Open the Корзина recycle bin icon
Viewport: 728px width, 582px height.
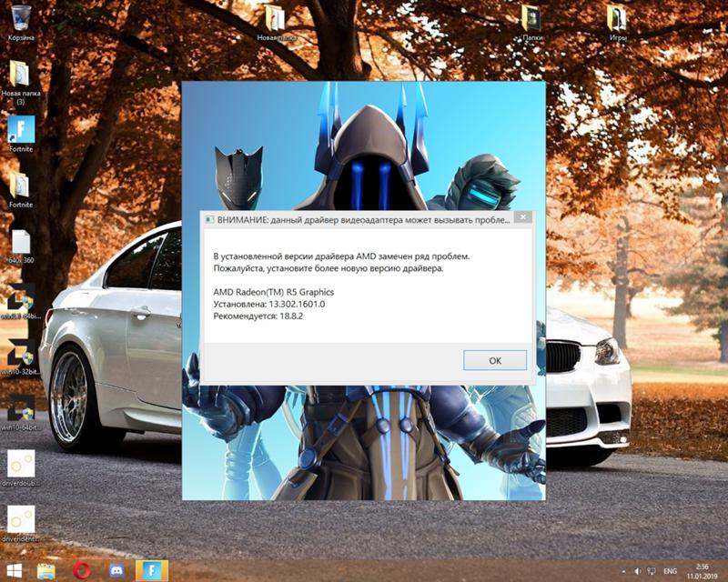click(x=20, y=23)
